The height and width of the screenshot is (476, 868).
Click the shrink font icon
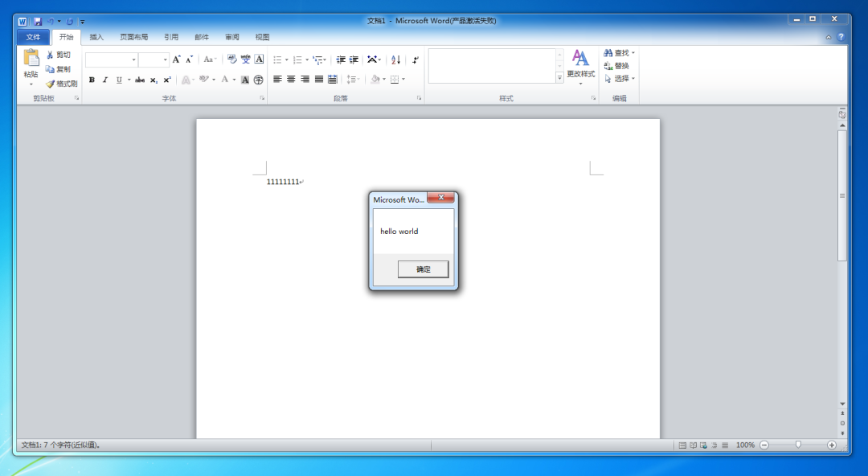click(x=190, y=59)
